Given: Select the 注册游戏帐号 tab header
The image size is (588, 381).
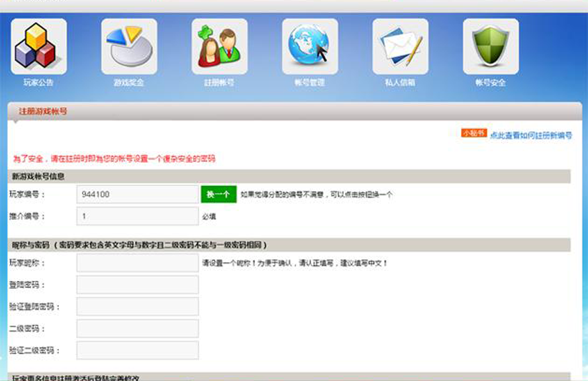Looking at the screenshot, I should click(43, 111).
